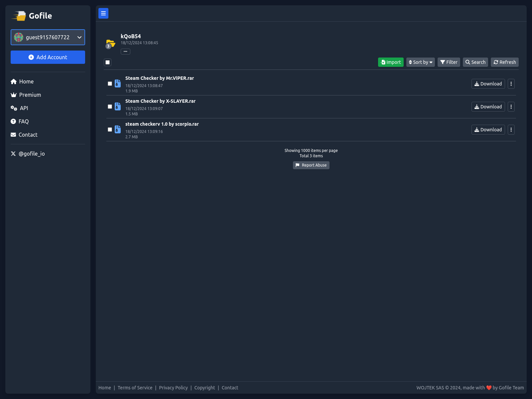Open footer Home link
Viewport: 532px width, 399px height.
click(x=105, y=388)
